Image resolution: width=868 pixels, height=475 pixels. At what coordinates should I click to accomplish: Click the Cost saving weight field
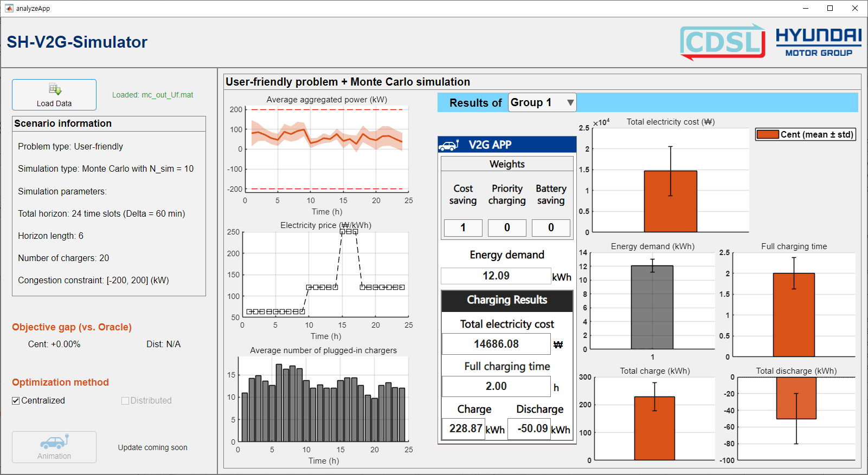[463, 227]
